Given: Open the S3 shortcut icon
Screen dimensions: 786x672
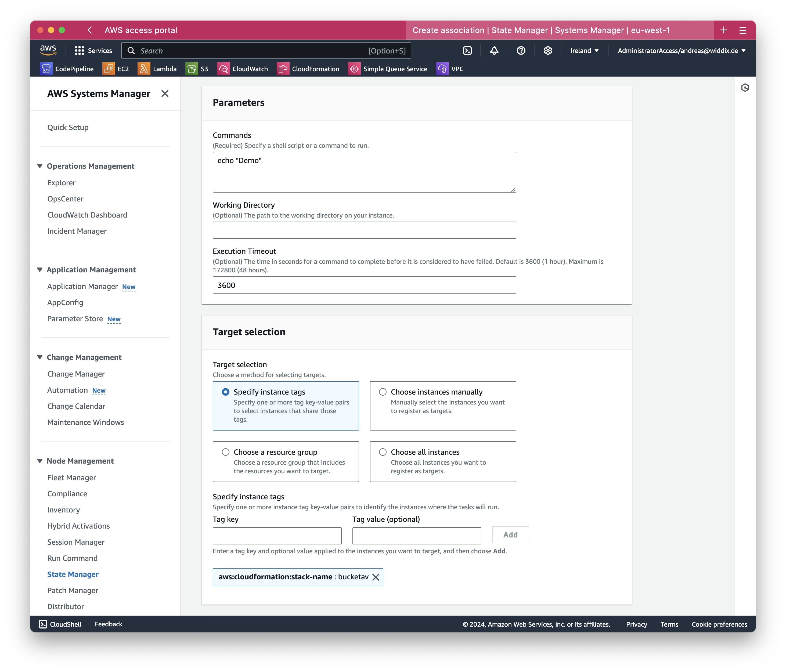Looking at the screenshot, I should [192, 69].
